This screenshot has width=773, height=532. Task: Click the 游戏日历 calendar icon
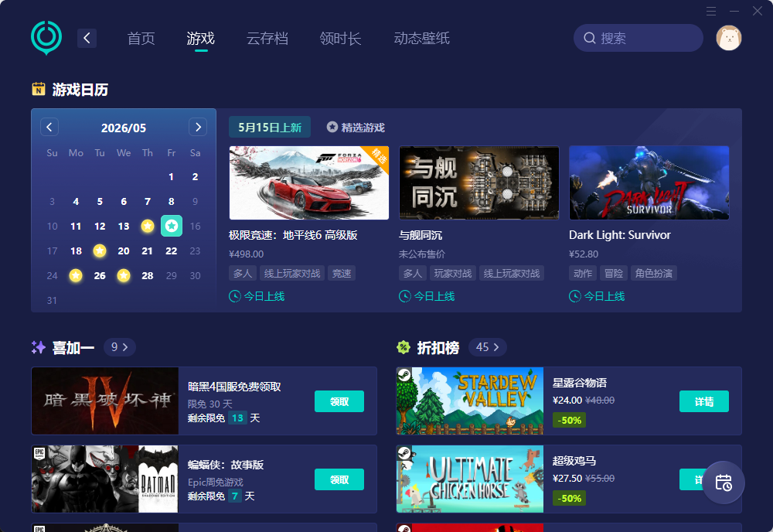click(39, 89)
